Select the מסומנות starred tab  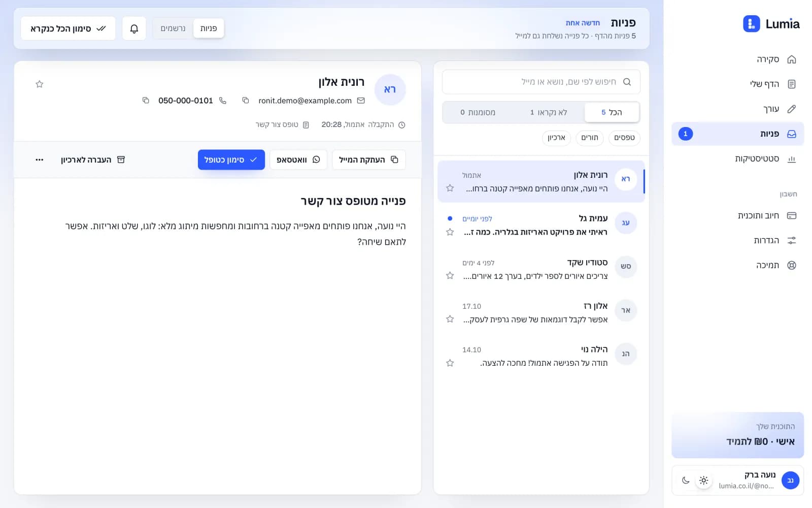(x=478, y=112)
